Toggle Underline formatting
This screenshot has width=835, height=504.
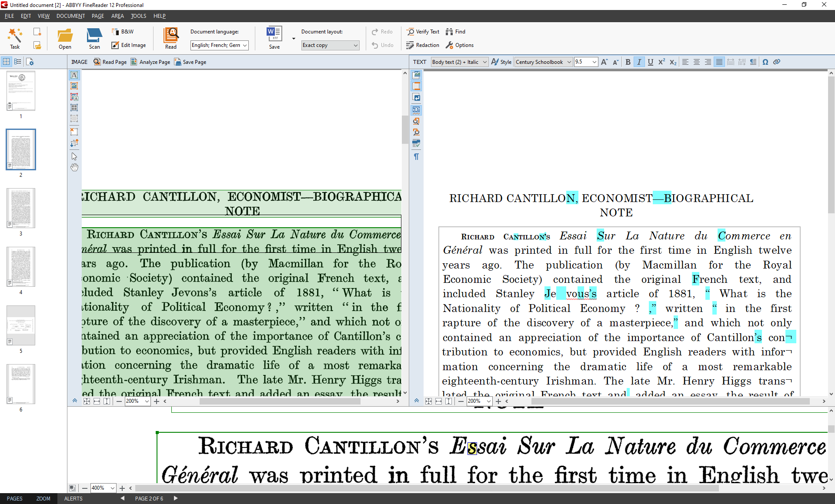coord(650,62)
